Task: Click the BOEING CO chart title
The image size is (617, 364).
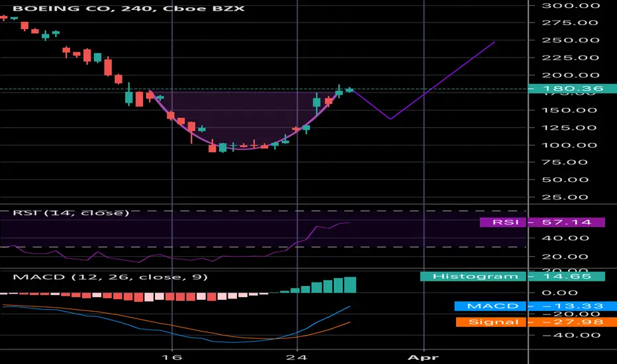Action: click(x=128, y=8)
